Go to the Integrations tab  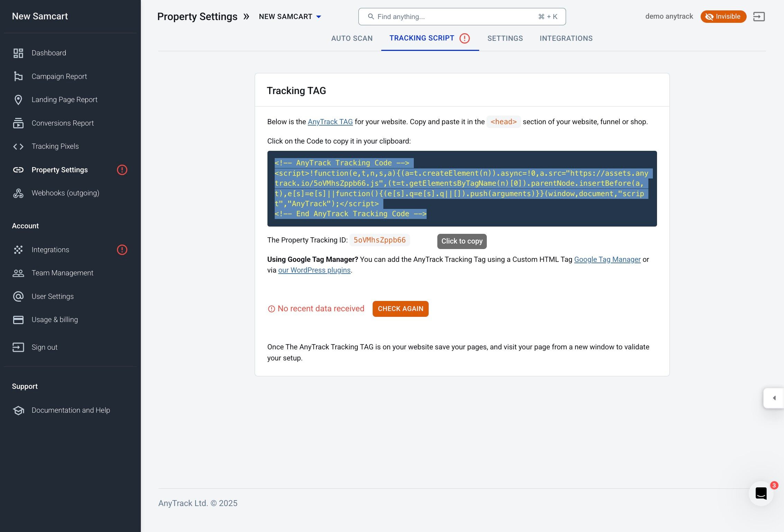(x=566, y=38)
